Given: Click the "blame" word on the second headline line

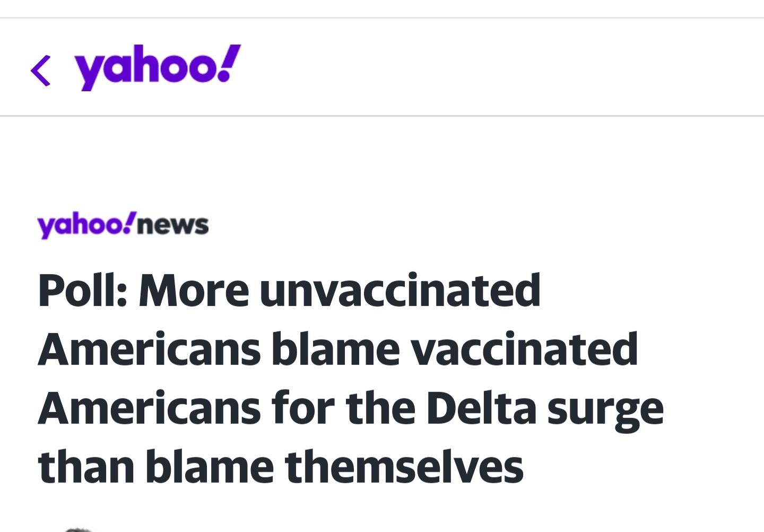Looking at the screenshot, I should tap(335, 349).
